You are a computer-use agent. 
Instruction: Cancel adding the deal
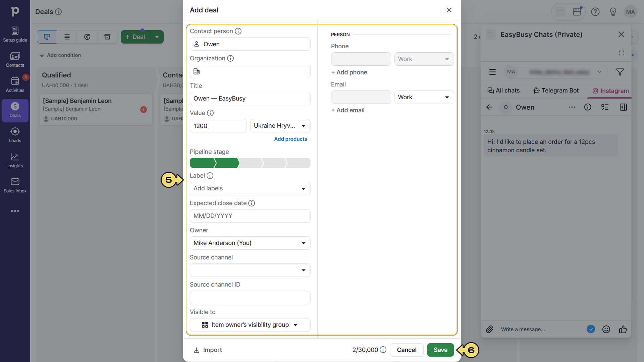407,350
